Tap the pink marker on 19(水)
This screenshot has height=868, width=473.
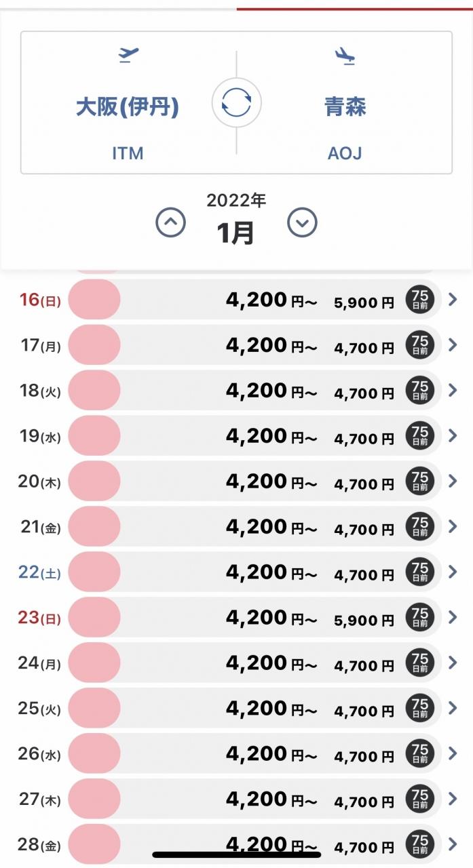(x=94, y=435)
